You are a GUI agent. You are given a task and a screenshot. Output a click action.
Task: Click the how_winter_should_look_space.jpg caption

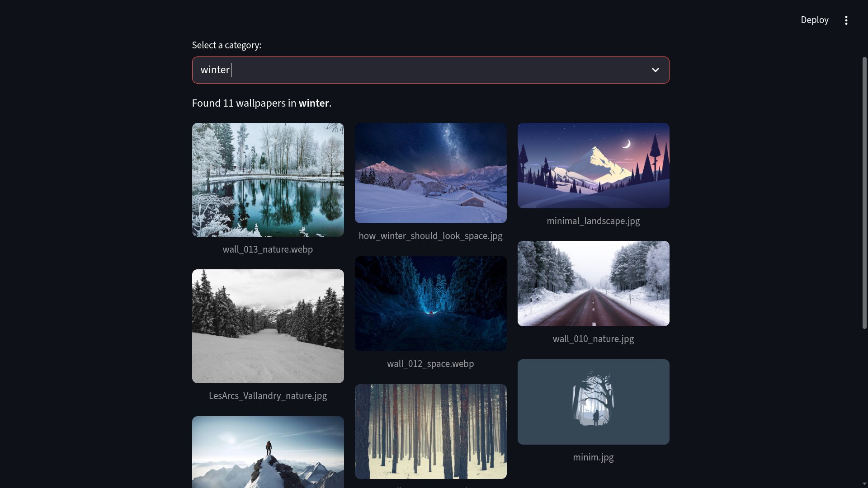point(430,236)
